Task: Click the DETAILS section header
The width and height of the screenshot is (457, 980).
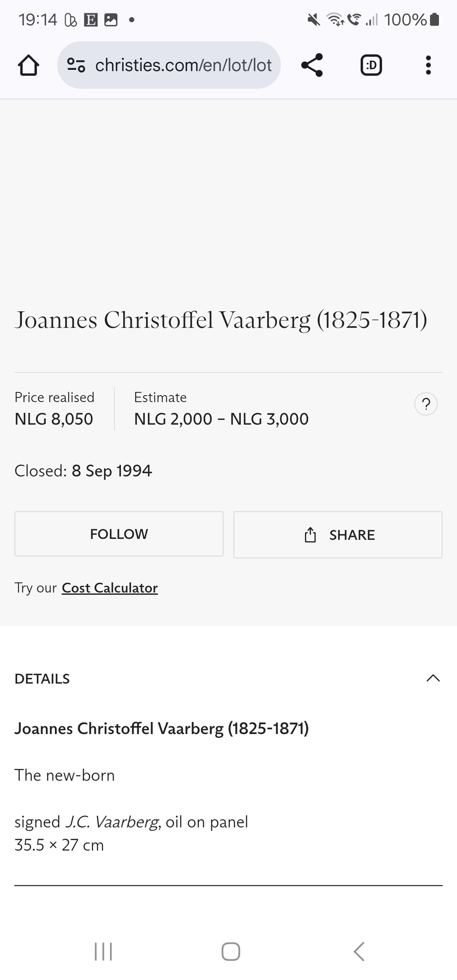Action: [x=228, y=678]
